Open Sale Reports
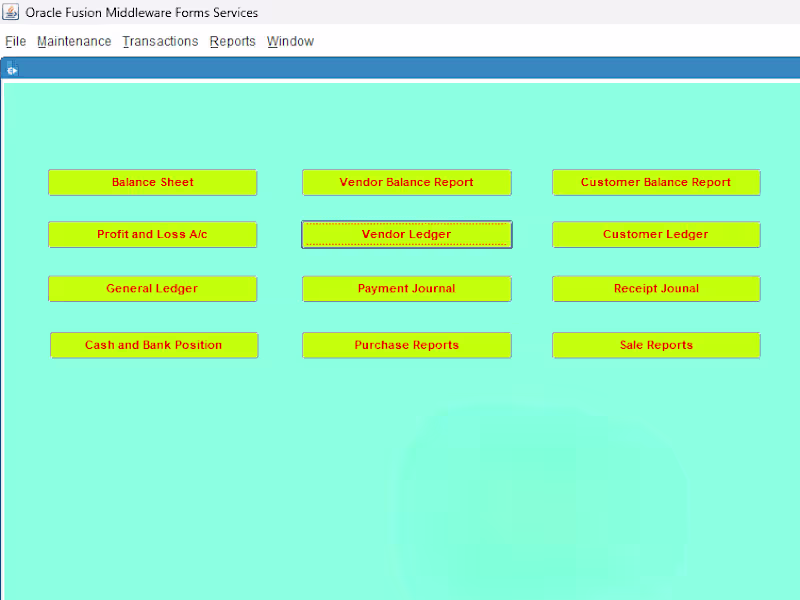The image size is (800, 600). click(x=656, y=345)
